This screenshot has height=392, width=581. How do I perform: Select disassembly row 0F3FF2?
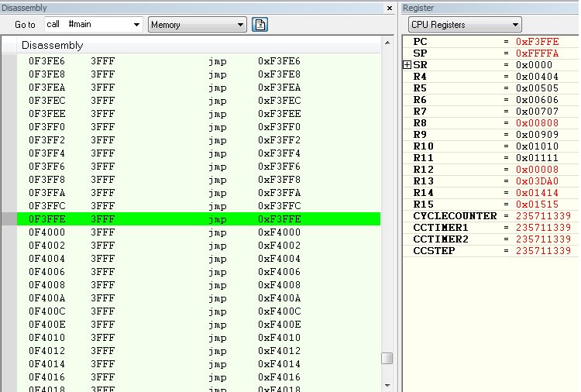point(198,140)
